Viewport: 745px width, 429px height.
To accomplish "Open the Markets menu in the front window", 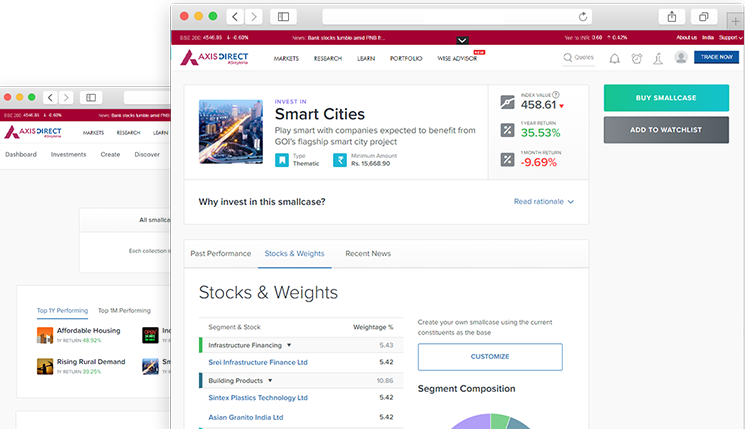I will click(x=286, y=58).
